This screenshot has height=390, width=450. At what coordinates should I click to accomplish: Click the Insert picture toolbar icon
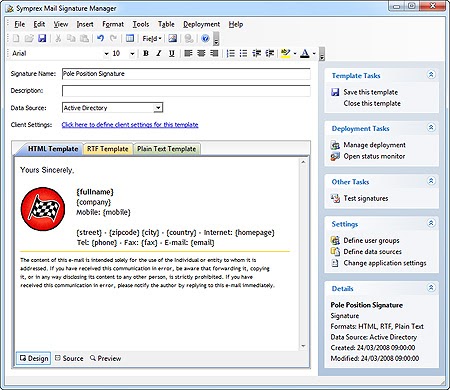point(172,38)
